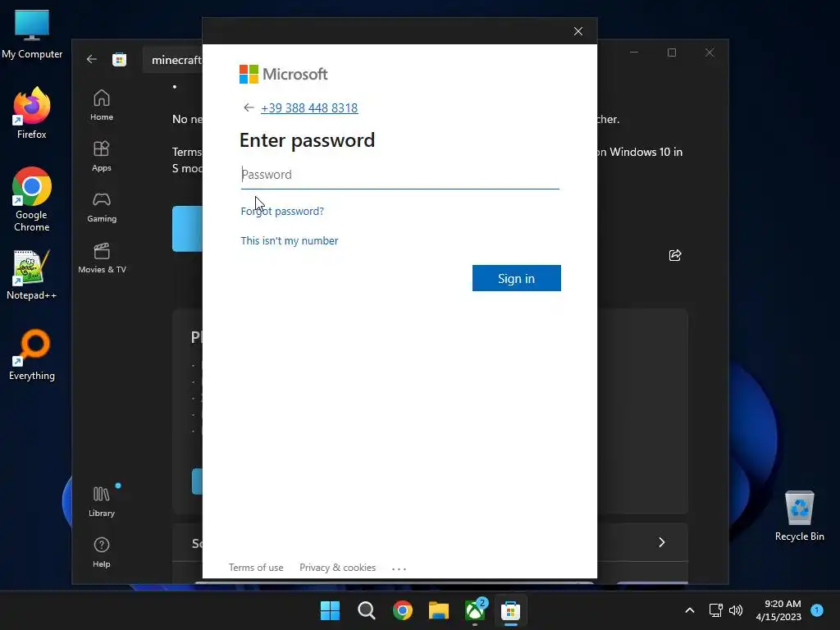This screenshot has width=840, height=630.
Task: Click the Microsoft logo in dialog
Action: [x=283, y=74]
